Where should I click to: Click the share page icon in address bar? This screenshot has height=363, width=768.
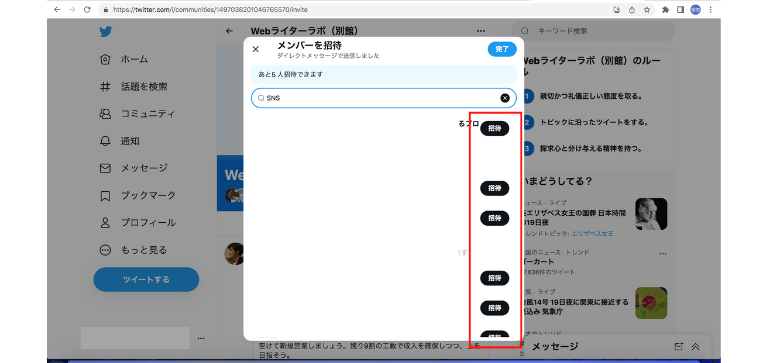coord(632,9)
